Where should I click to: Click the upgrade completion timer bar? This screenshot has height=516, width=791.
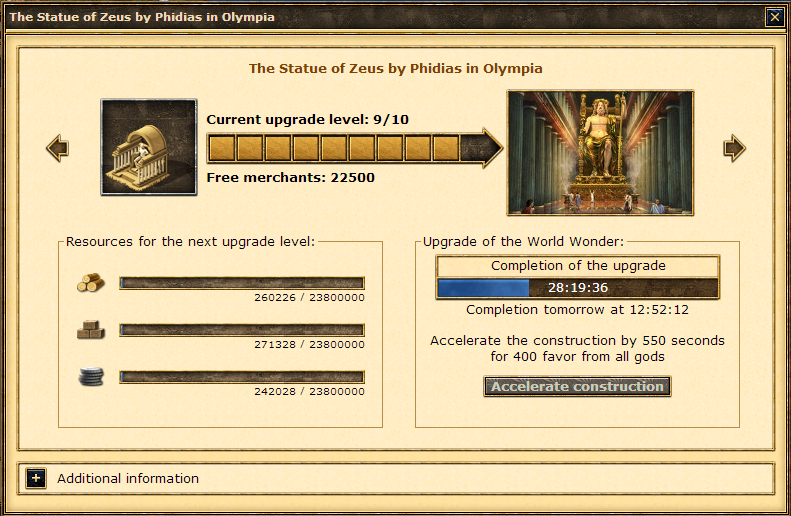tap(578, 288)
